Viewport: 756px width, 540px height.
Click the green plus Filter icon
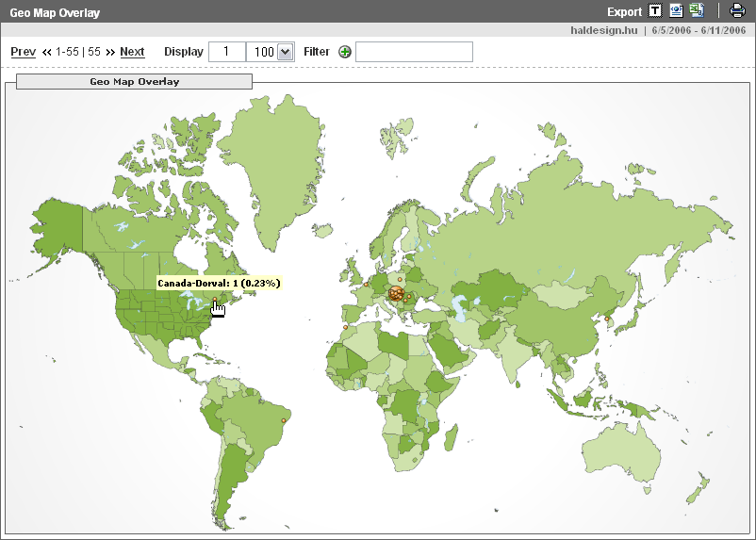(345, 52)
